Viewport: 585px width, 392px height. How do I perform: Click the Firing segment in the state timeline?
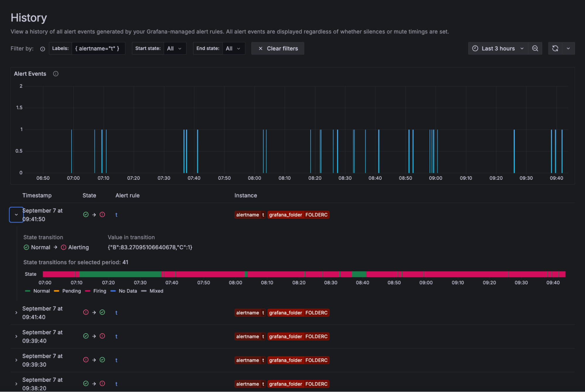tap(205, 274)
